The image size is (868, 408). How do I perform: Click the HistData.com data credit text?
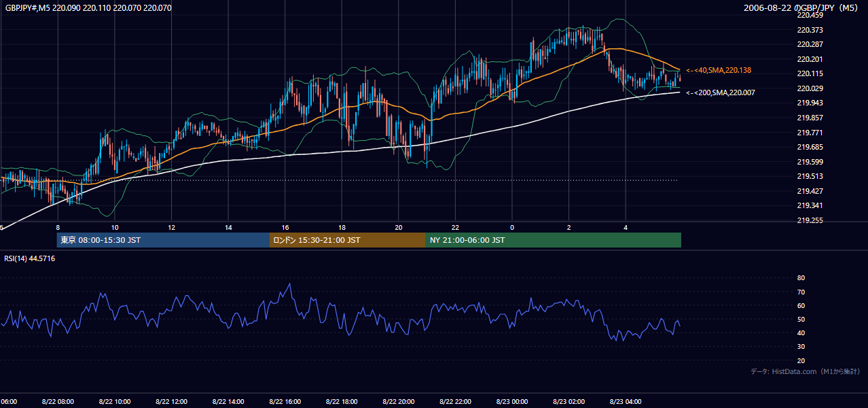[806, 371]
